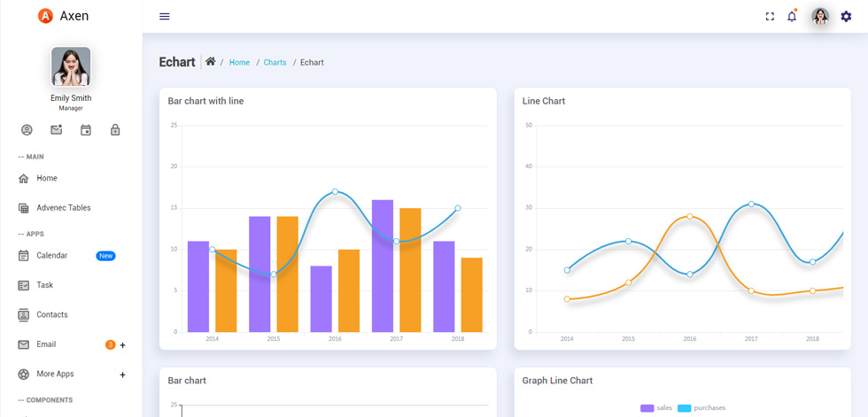Toggle the blue purchases legend swatch
868x417 pixels.
pyautogui.click(x=684, y=408)
